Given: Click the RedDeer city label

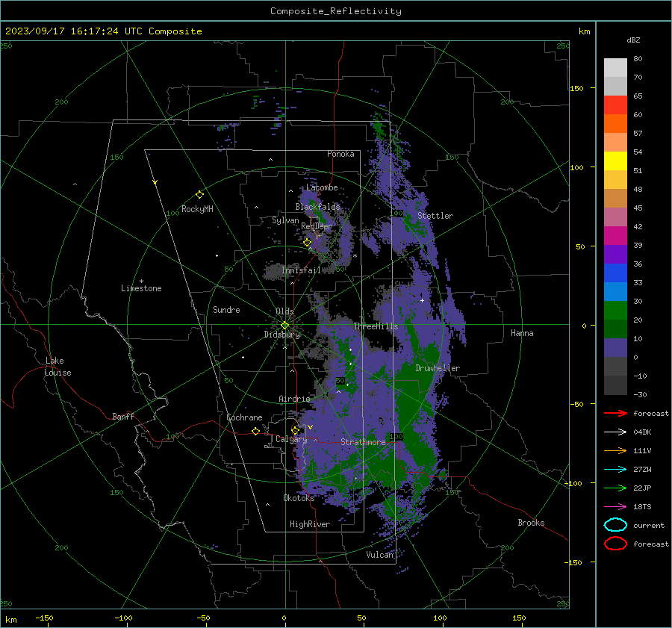Looking at the screenshot, I should pos(317,226).
